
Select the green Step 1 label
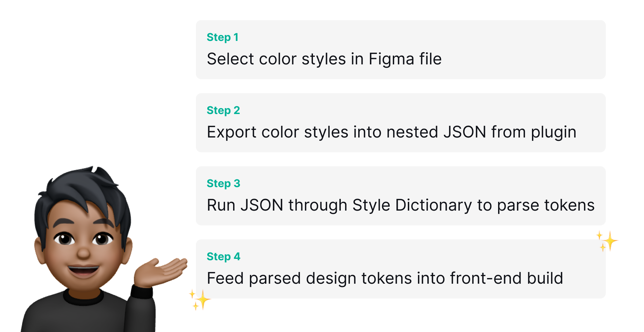coord(222,37)
